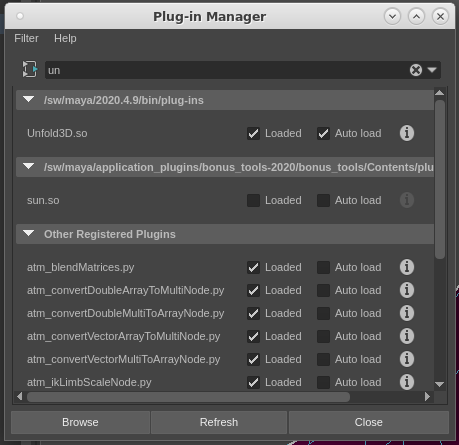Collapse the Other Registered Plugins section
Image resolution: width=459 pixels, height=445 pixels.
29,233
